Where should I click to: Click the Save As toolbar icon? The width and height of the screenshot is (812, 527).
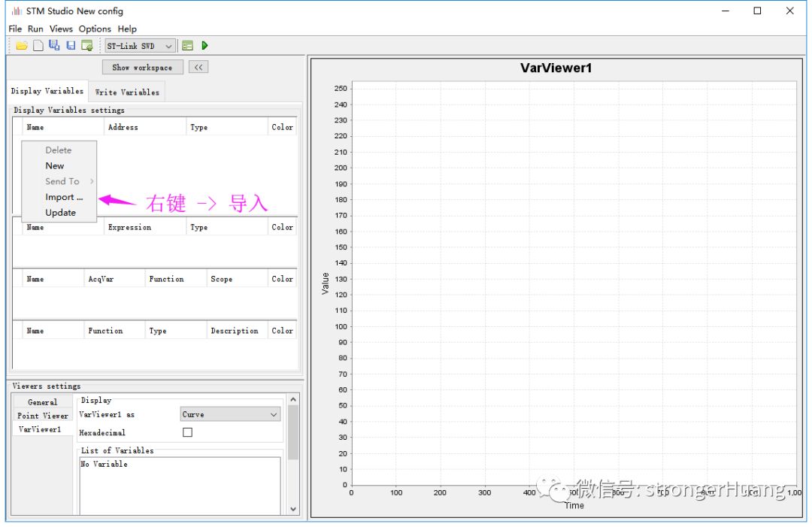tap(54, 45)
